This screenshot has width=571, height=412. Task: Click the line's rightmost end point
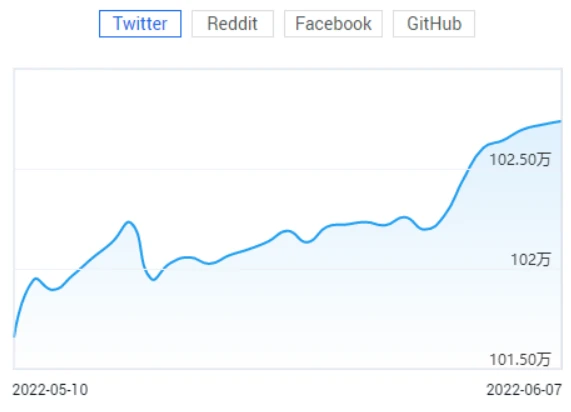pyautogui.click(x=560, y=121)
